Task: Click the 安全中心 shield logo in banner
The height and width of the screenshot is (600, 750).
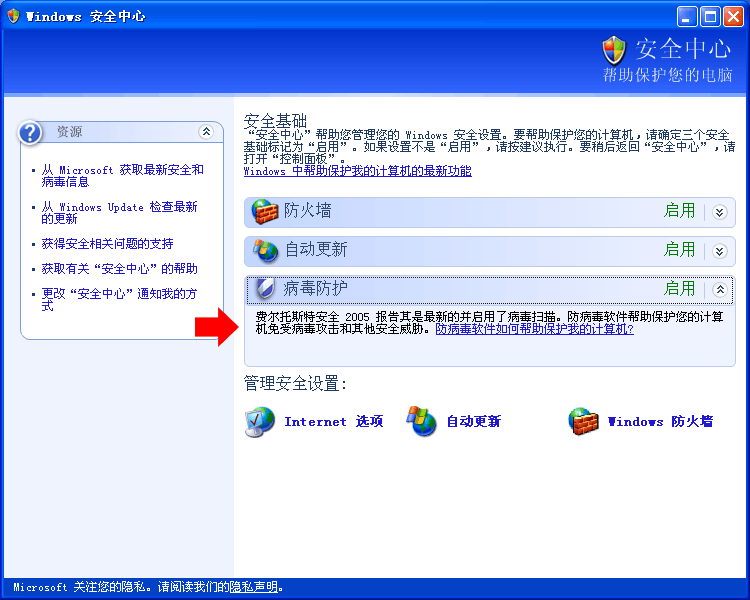Action: pyautogui.click(x=614, y=50)
